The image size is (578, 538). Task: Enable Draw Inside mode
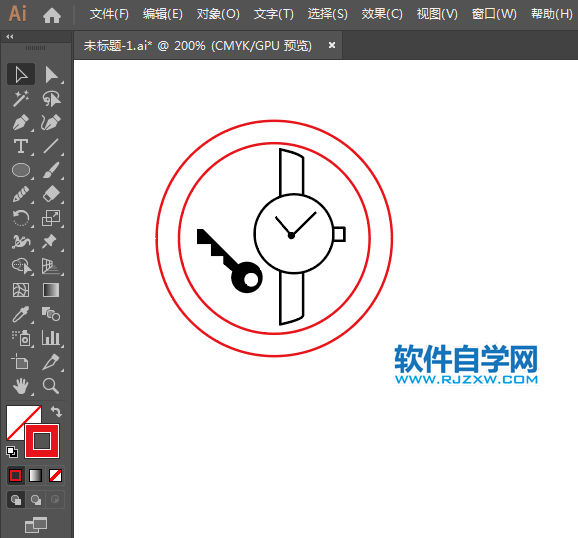[55, 500]
